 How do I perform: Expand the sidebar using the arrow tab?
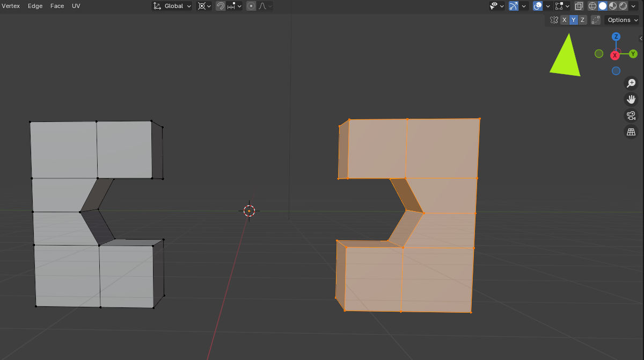[641, 38]
